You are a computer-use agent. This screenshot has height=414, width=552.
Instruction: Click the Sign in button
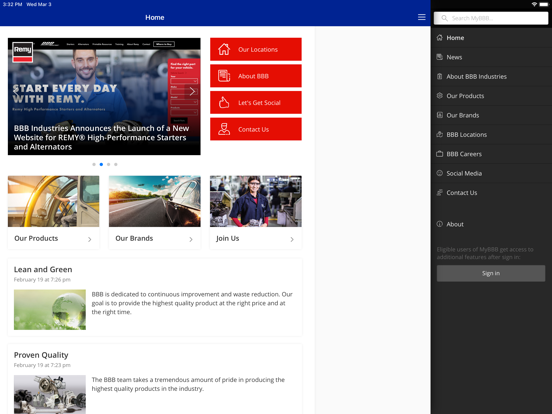click(x=491, y=273)
